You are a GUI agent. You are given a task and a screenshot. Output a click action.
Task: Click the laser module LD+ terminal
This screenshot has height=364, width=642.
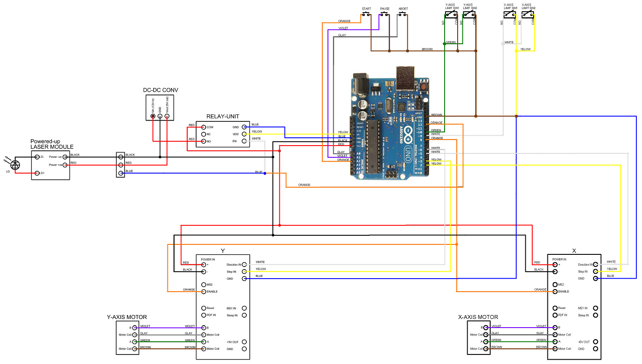click(x=37, y=173)
